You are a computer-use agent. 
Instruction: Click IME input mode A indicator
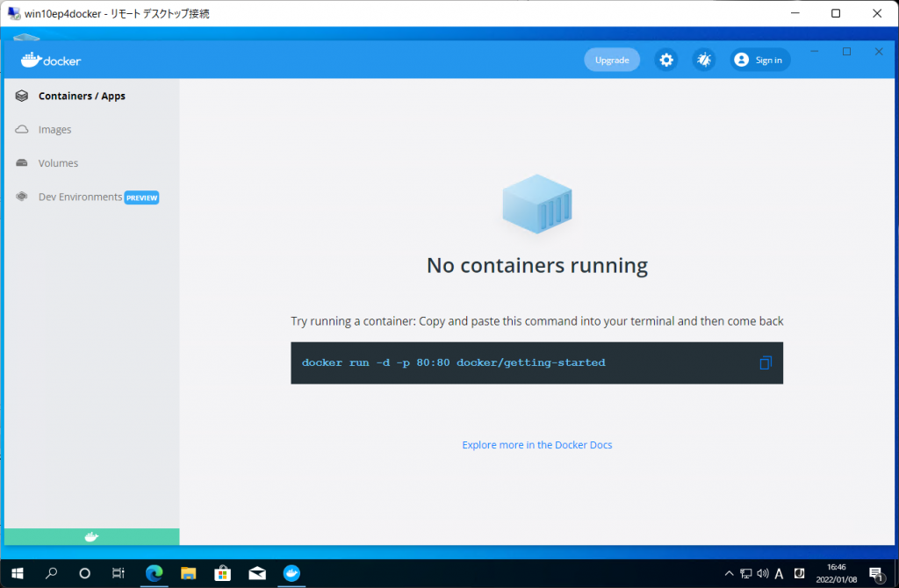[780, 574]
